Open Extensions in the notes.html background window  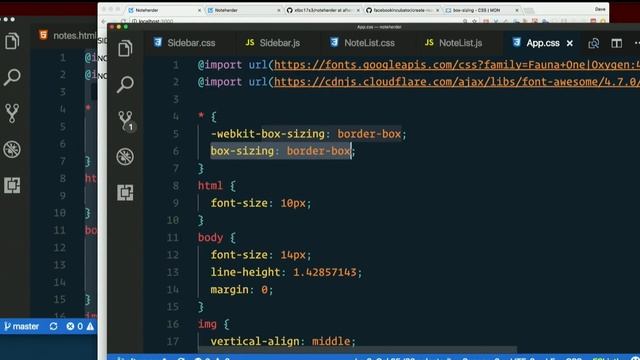(12, 185)
